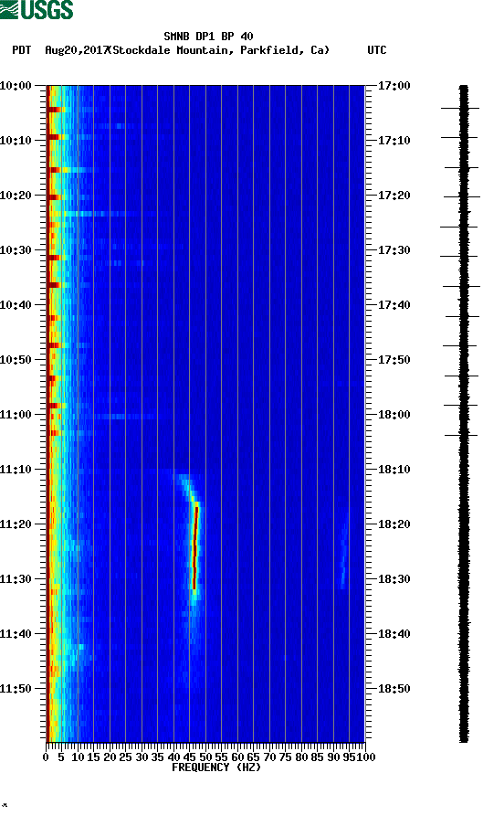
Task: Click the 18:00 UTC time label
Action: tap(394, 415)
